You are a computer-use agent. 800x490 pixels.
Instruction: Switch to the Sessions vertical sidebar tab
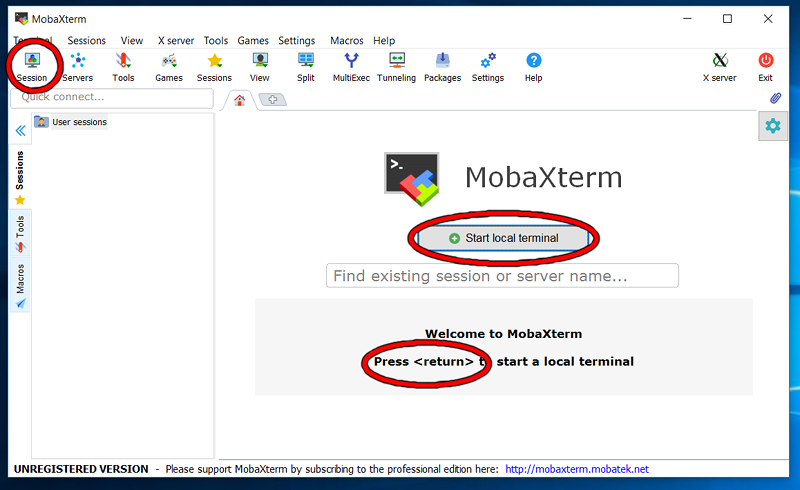(x=20, y=177)
